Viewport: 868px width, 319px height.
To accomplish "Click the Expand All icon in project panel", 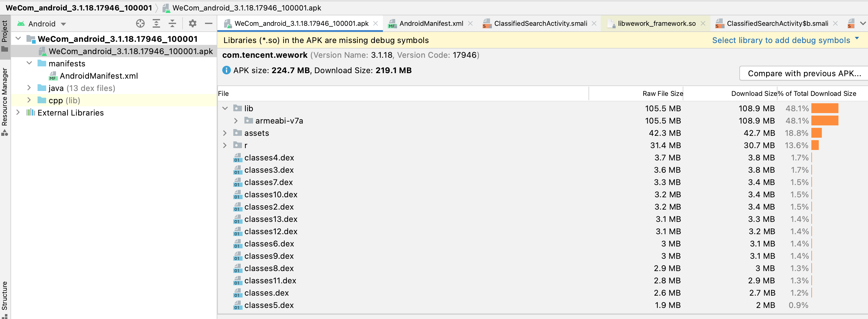I will (x=156, y=24).
